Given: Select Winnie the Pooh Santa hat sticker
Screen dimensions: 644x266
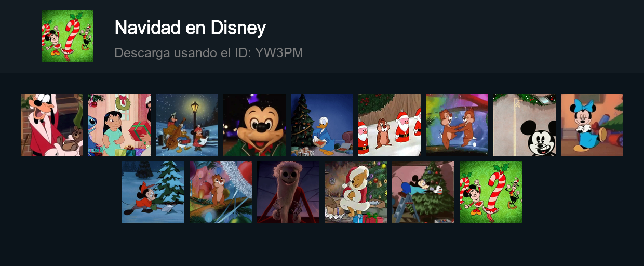Looking at the screenshot, I should click(x=356, y=192).
